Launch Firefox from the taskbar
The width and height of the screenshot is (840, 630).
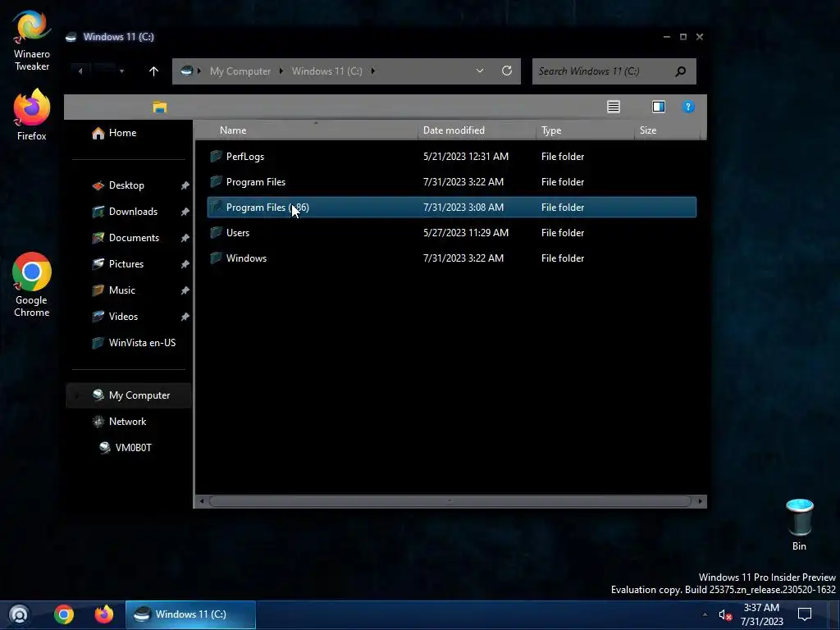pos(104,614)
